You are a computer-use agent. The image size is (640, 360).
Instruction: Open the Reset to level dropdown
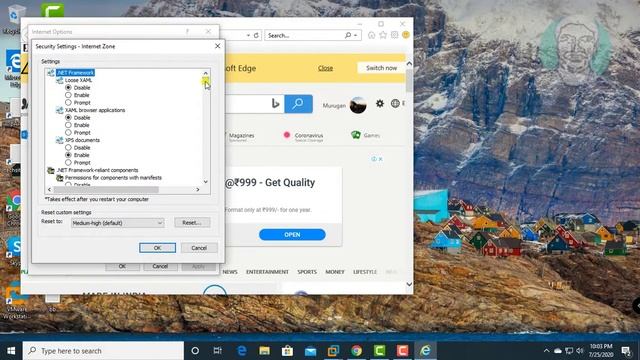point(118,223)
